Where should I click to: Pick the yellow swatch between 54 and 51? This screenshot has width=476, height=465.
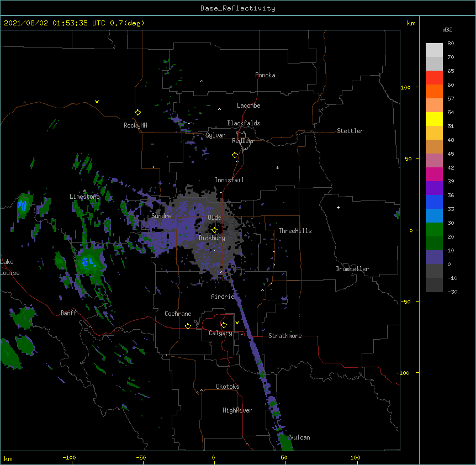[434, 119]
